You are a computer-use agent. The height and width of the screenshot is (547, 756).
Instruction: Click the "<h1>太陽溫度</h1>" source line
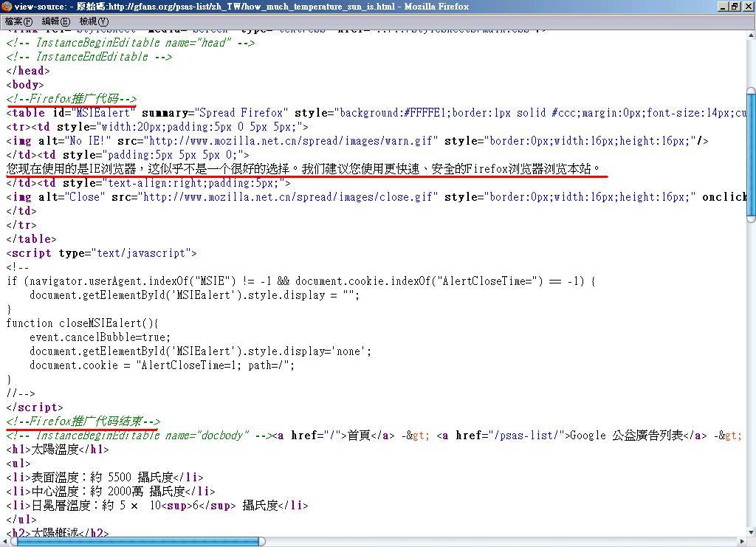tap(58, 450)
